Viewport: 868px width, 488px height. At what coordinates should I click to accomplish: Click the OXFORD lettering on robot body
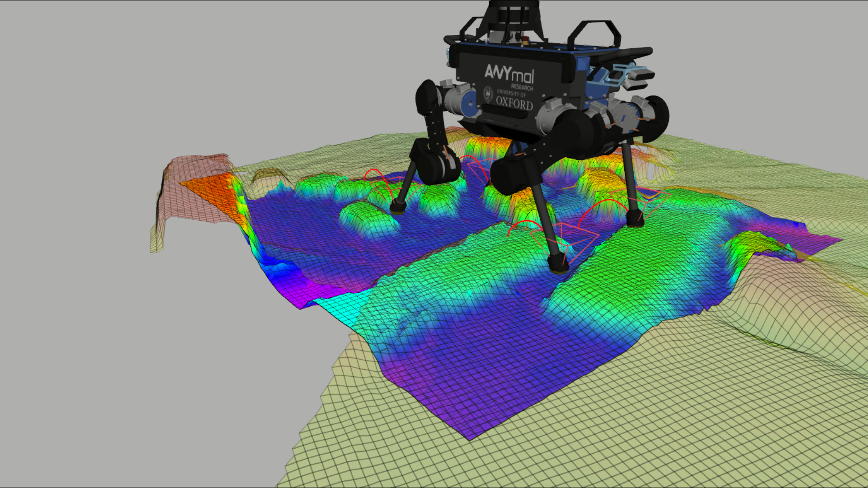point(514,103)
